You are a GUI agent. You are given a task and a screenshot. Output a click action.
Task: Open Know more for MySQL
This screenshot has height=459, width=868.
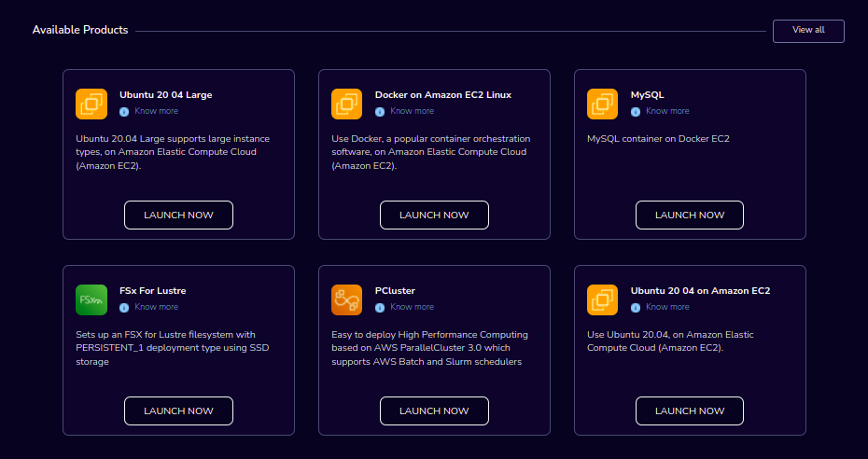pos(667,111)
